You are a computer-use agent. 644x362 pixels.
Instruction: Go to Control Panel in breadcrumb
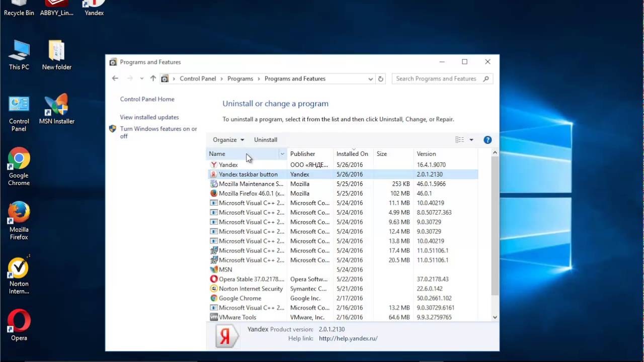coord(198,79)
